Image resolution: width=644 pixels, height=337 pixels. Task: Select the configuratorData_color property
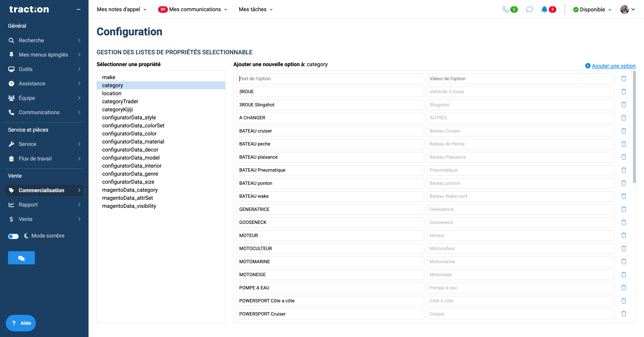pos(161,133)
